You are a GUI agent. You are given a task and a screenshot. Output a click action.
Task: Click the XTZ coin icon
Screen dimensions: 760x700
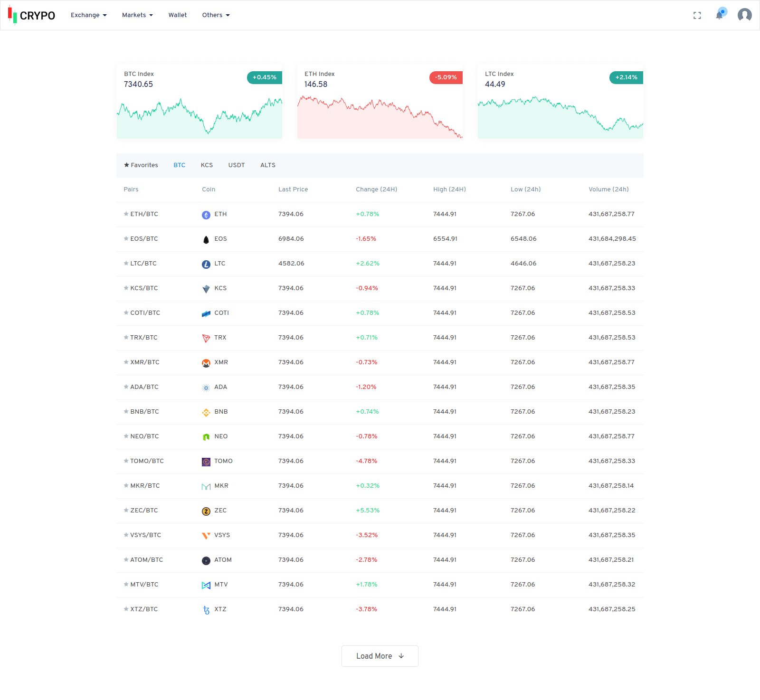pyautogui.click(x=206, y=610)
